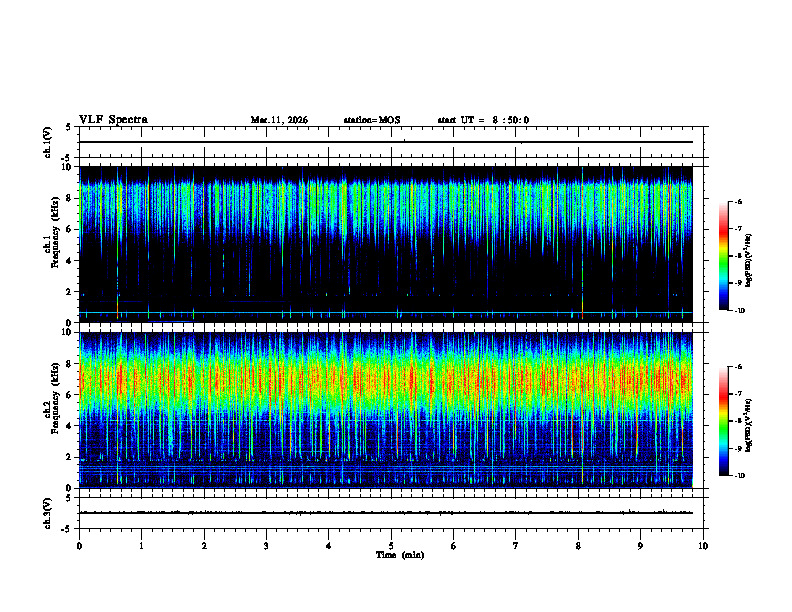
Task: Click time axis tick label "5"
Action: [391, 546]
